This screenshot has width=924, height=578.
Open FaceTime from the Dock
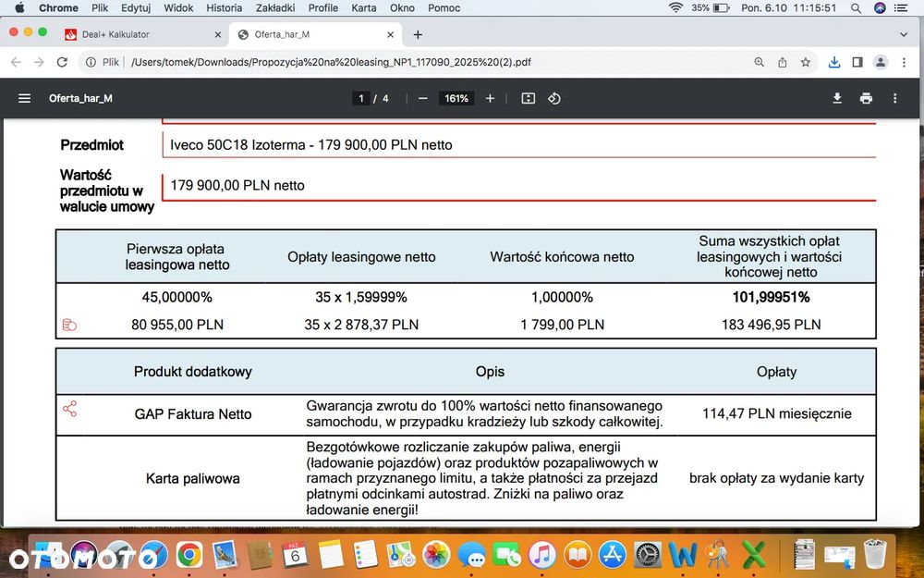(506, 554)
